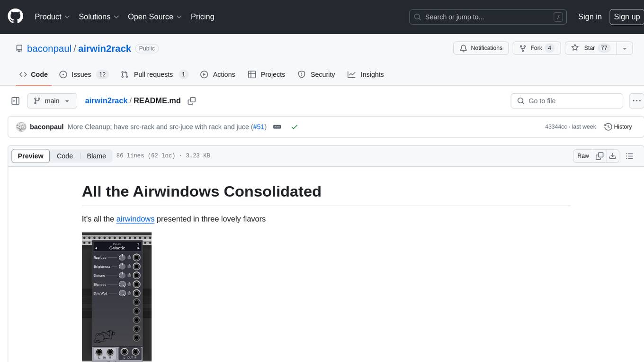The width and height of the screenshot is (644, 362).
Task: Go to the airwin2rack breadcrumb root
Action: point(106,101)
